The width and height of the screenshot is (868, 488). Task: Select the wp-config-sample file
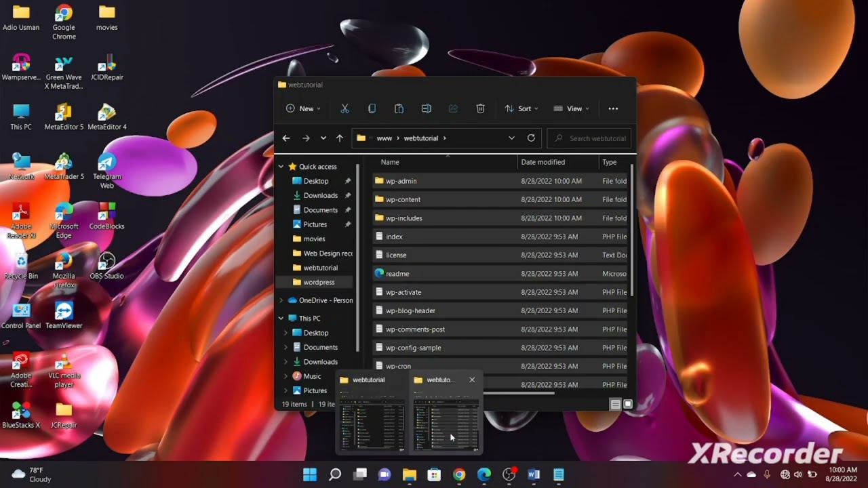500,348
